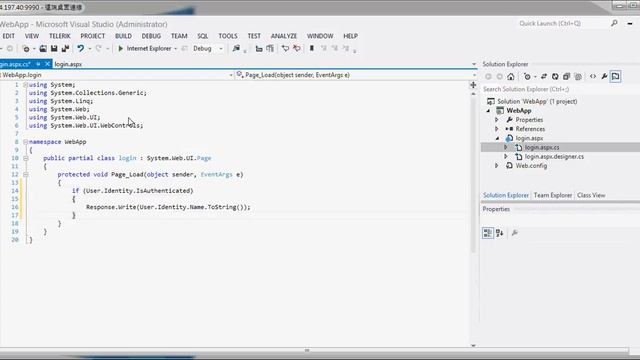Open the ANALYZE menu
The image size is (640, 360).
[x=284, y=36]
